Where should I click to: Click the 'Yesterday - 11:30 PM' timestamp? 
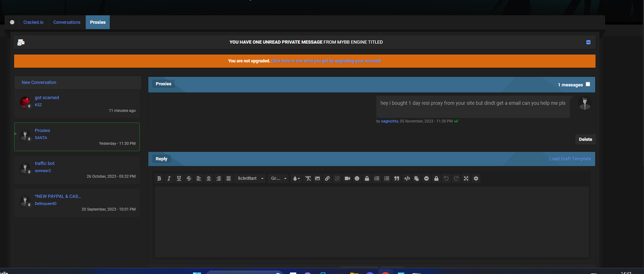click(x=117, y=143)
